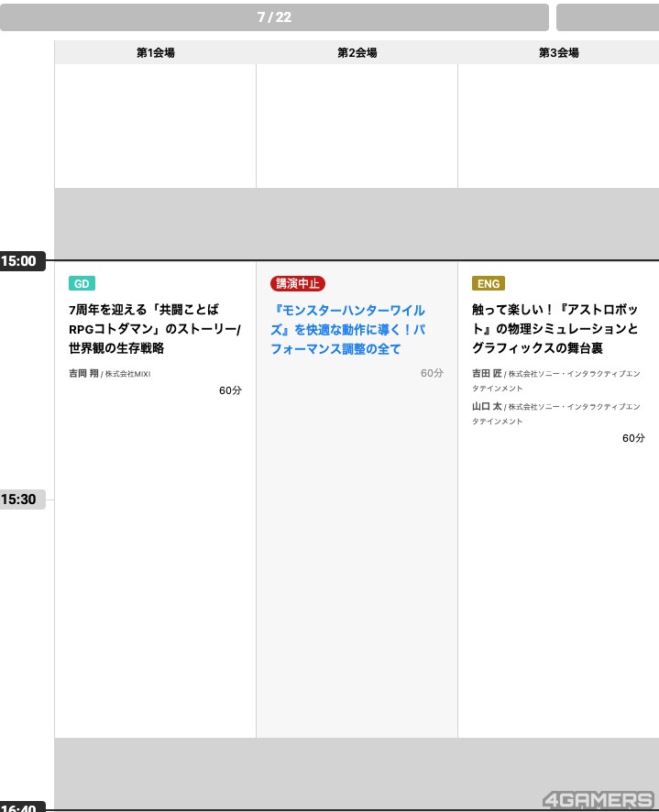Click the 第1会場 column header
Image resolution: width=659 pixels, height=812 pixels.
pos(156,52)
